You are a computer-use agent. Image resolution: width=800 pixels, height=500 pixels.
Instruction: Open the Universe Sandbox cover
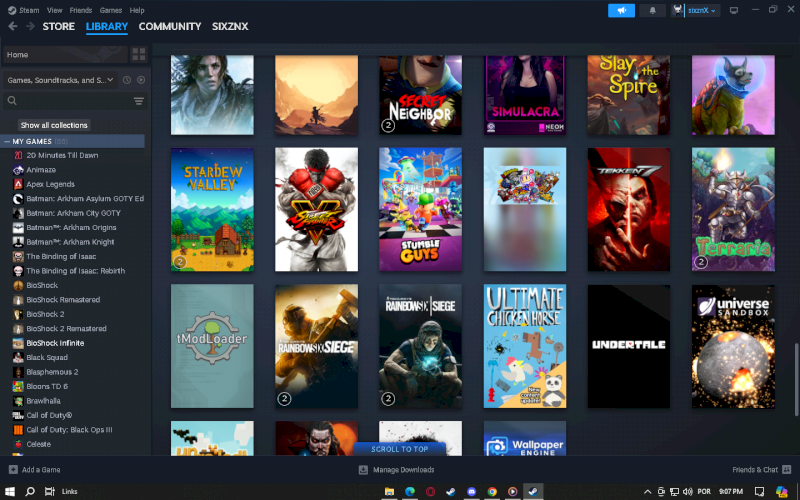733,346
